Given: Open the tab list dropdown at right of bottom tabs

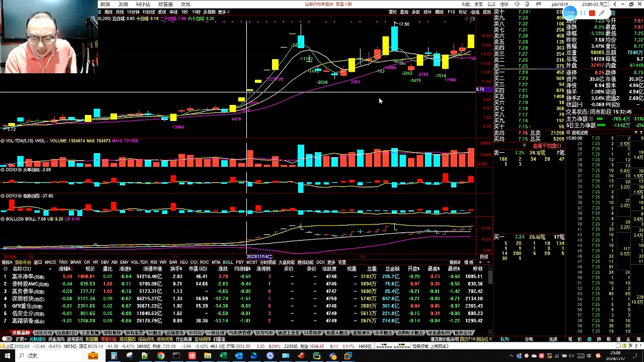Looking at the screenshot, I should pyautogui.click(x=490, y=333).
